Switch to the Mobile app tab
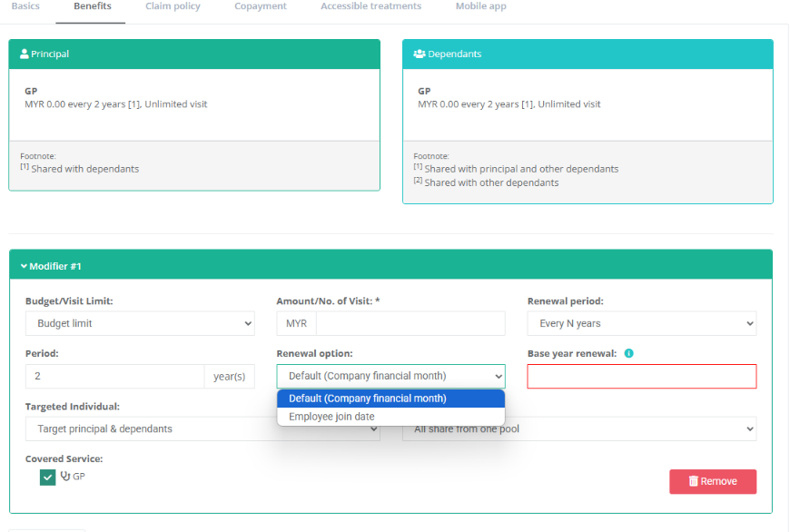Screen dimensions: 790x532 point(480,6)
